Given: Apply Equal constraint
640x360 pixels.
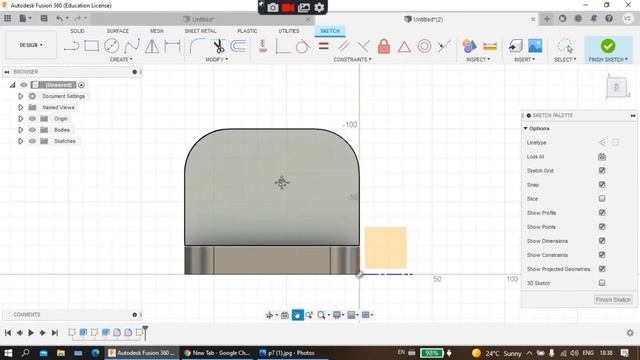Looking at the screenshot, I should 324,46.
